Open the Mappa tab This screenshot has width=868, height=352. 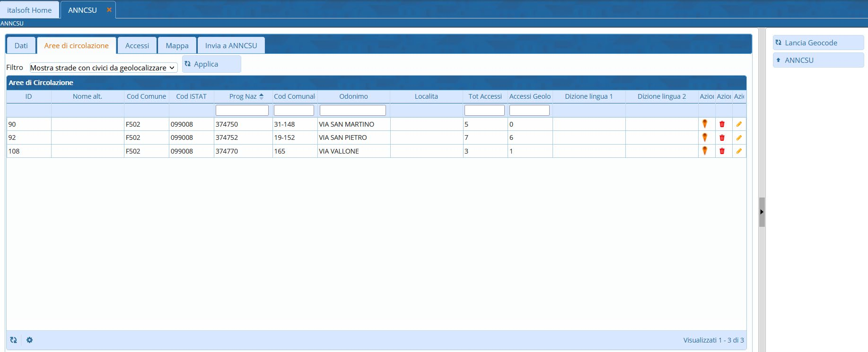tap(177, 46)
